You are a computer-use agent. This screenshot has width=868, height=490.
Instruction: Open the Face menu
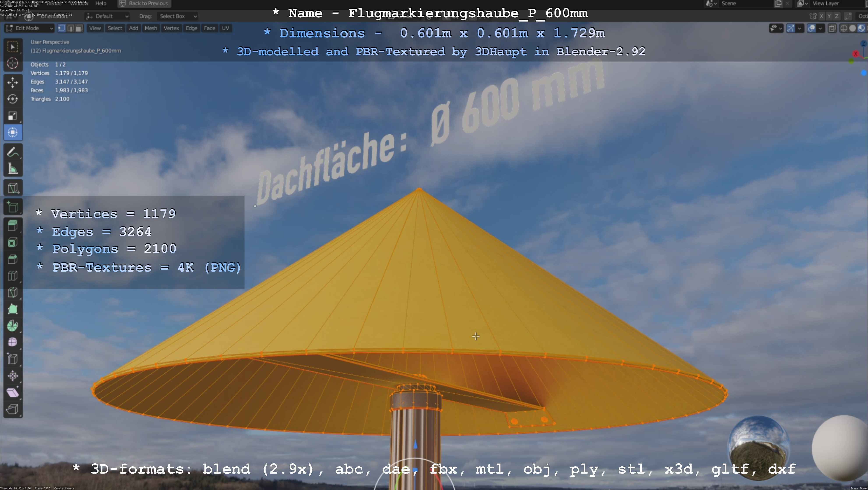pyautogui.click(x=209, y=28)
